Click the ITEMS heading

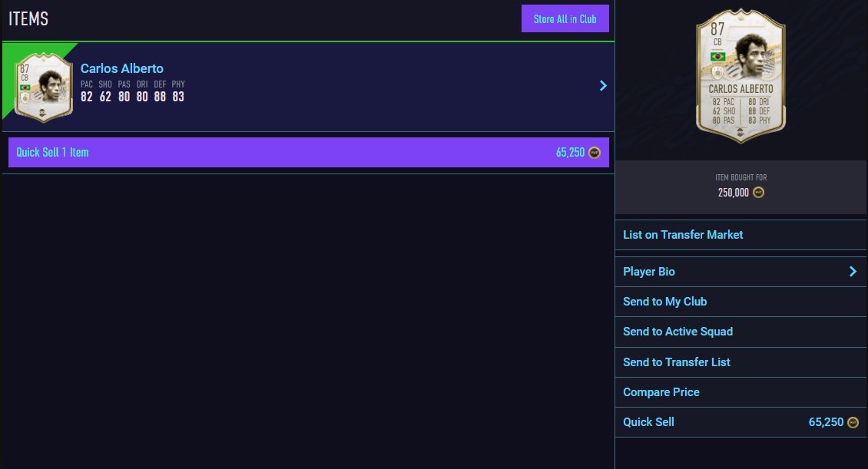28,18
